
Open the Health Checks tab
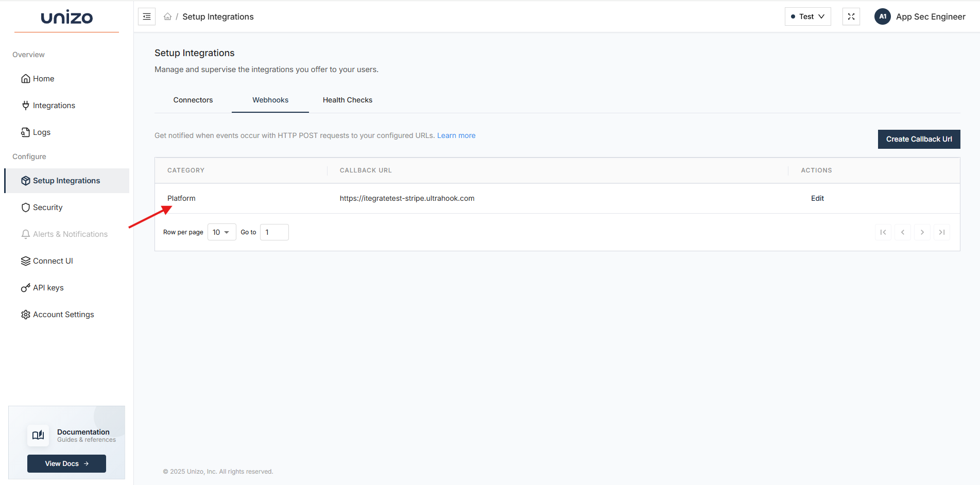347,100
